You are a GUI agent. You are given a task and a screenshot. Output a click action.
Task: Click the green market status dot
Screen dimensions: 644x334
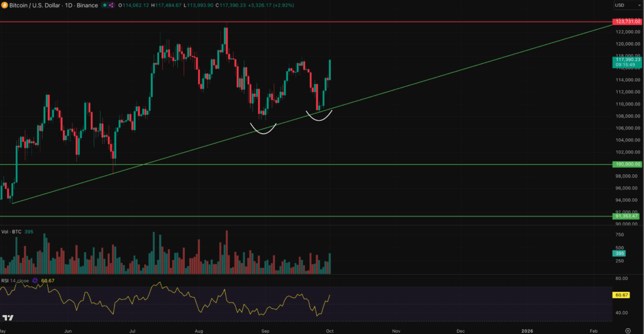click(x=105, y=5)
